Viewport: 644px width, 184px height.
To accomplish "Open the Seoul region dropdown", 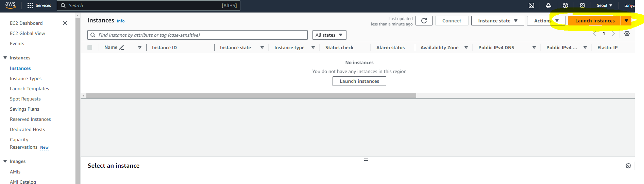I will click(604, 5).
